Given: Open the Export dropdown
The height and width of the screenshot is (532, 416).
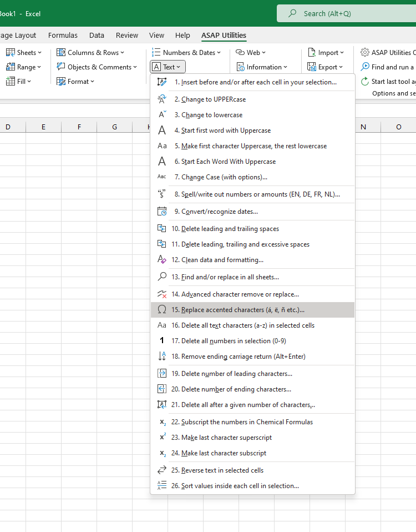Looking at the screenshot, I should click(x=325, y=67).
